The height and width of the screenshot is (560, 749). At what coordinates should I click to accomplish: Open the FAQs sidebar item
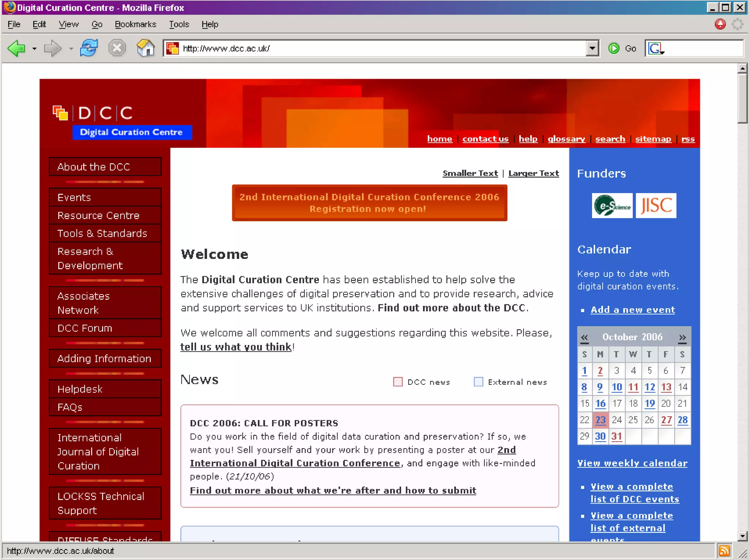(x=105, y=407)
